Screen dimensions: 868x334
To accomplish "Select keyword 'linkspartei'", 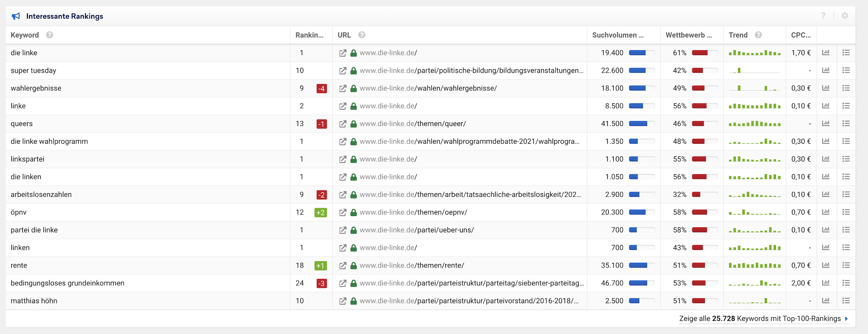I will [27, 159].
